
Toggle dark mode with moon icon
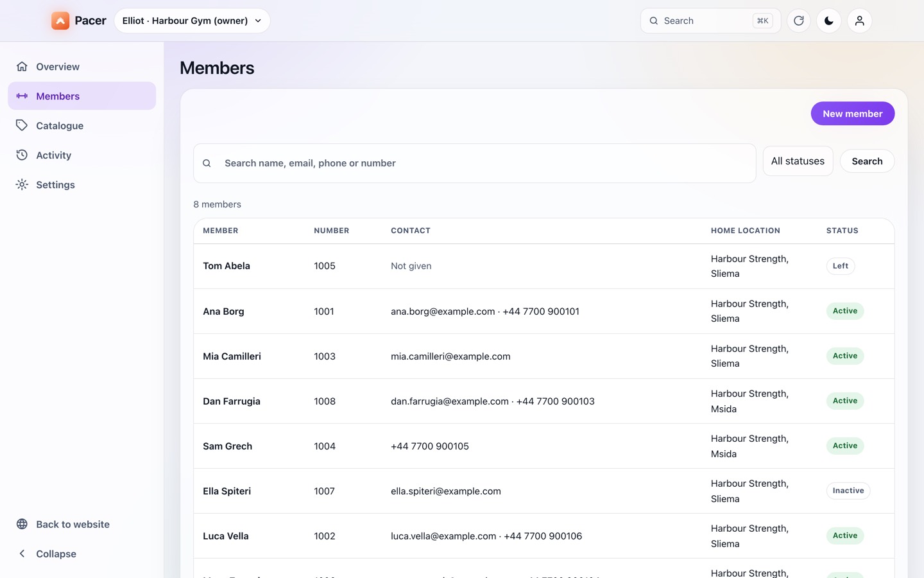[x=829, y=21]
